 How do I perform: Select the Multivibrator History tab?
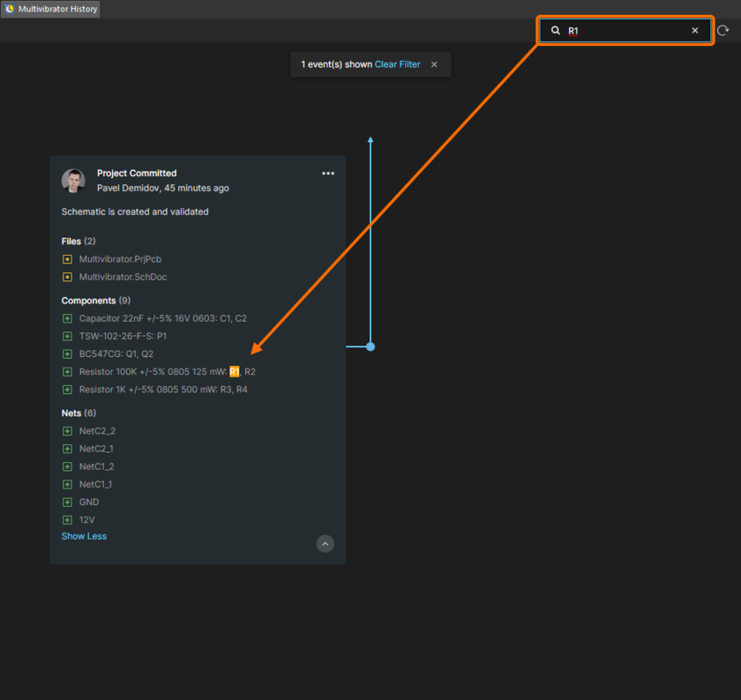point(50,10)
